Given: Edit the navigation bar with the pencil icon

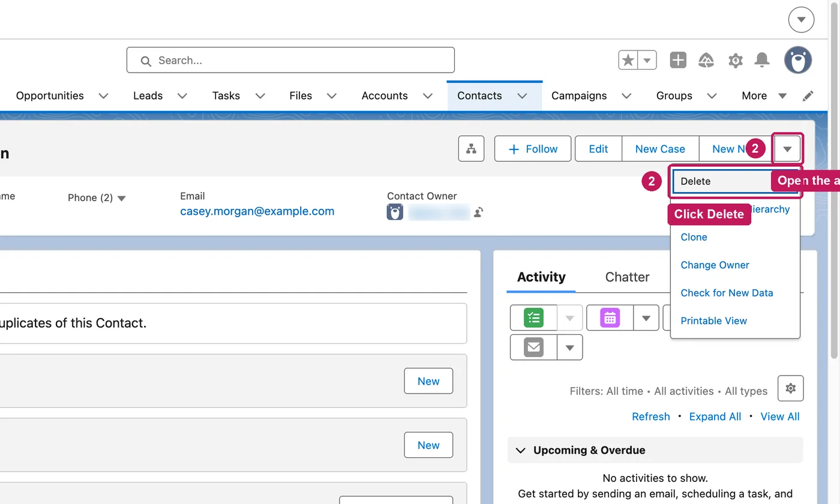Looking at the screenshot, I should coord(808,96).
